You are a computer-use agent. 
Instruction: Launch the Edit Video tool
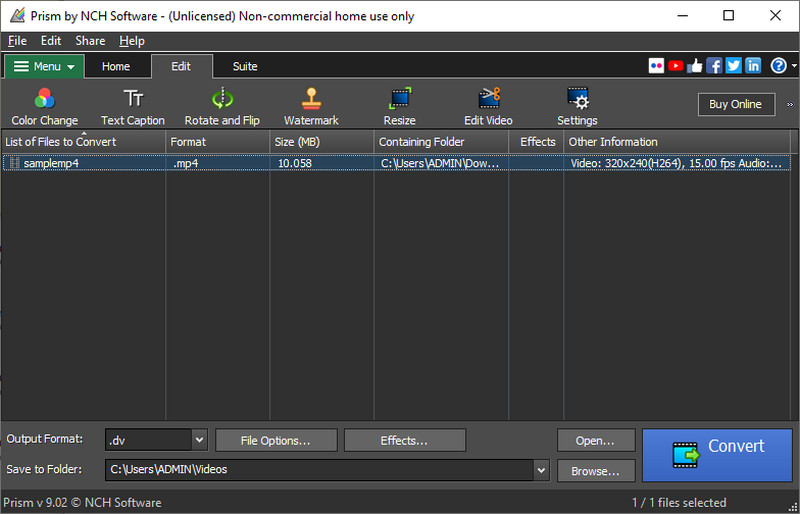pos(488,106)
